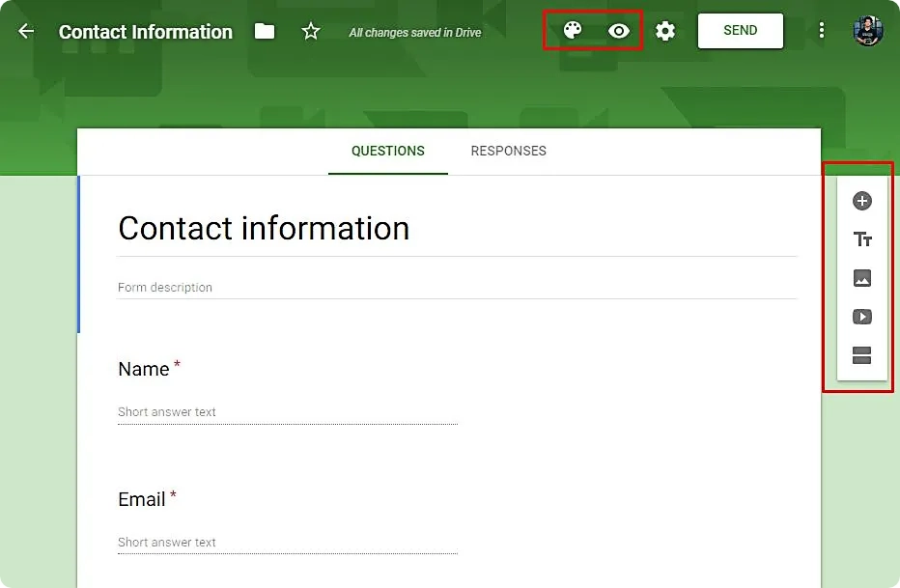
Task: Click the SEND button
Action: (740, 30)
